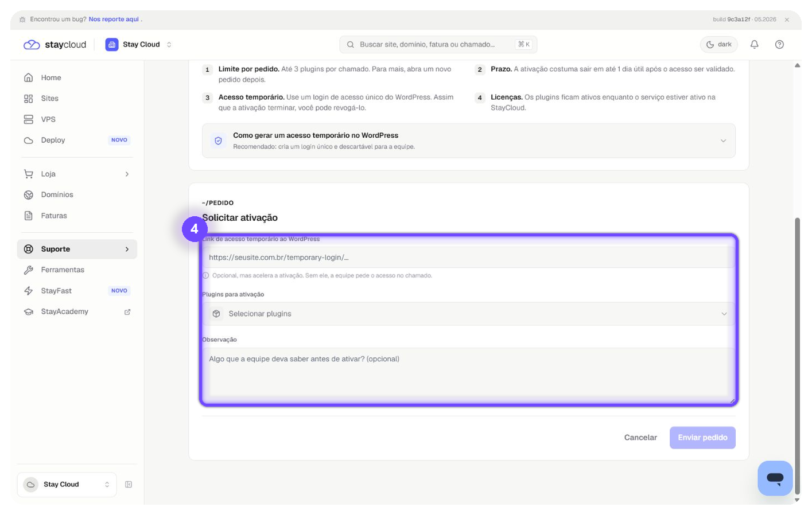The height and width of the screenshot is (515, 812).
Task: Focus the temporary login link field
Action: pyautogui.click(x=469, y=257)
